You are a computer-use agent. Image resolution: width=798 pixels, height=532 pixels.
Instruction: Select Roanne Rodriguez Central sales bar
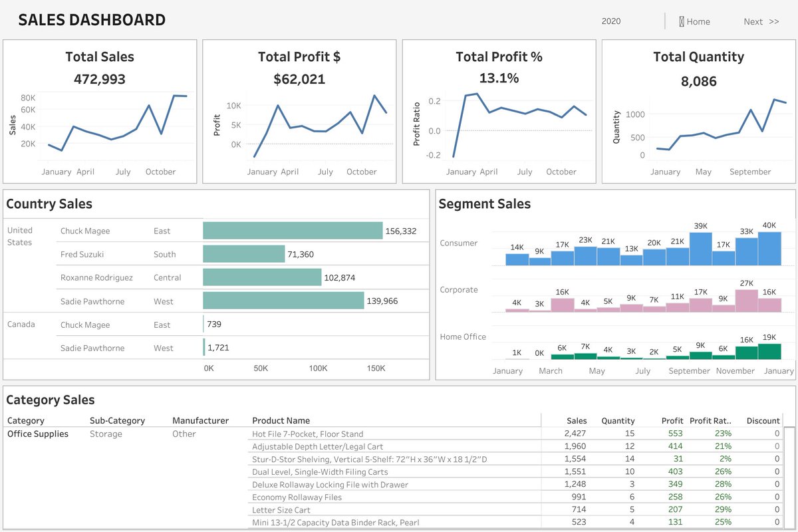pyautogui.click(x=262, y=277)
